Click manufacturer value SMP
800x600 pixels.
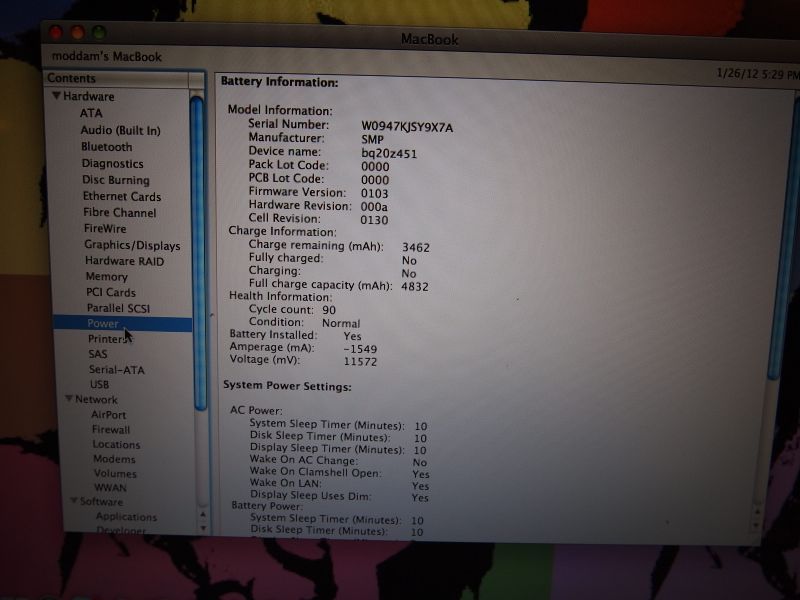click(372, 139)
